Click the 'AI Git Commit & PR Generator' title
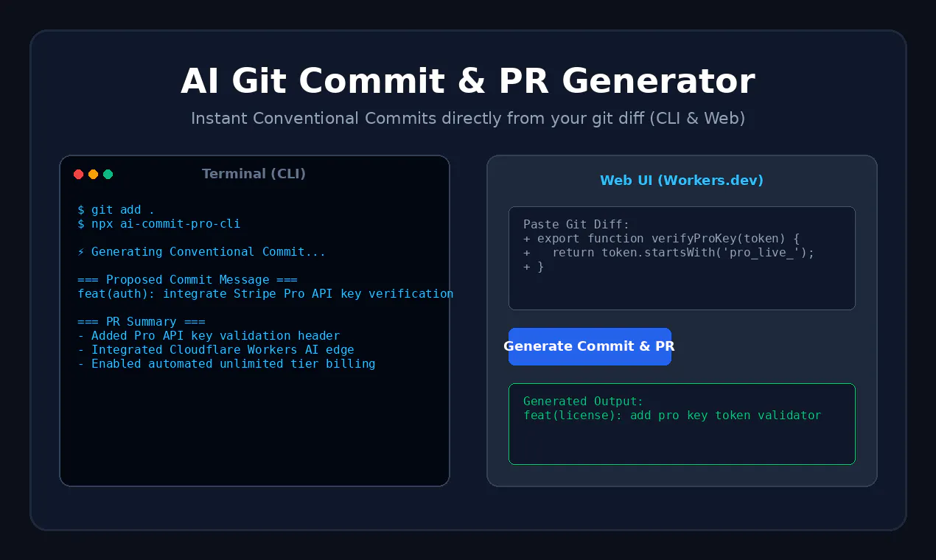Viewport: 936px width, 560px height. pos(468,81)
